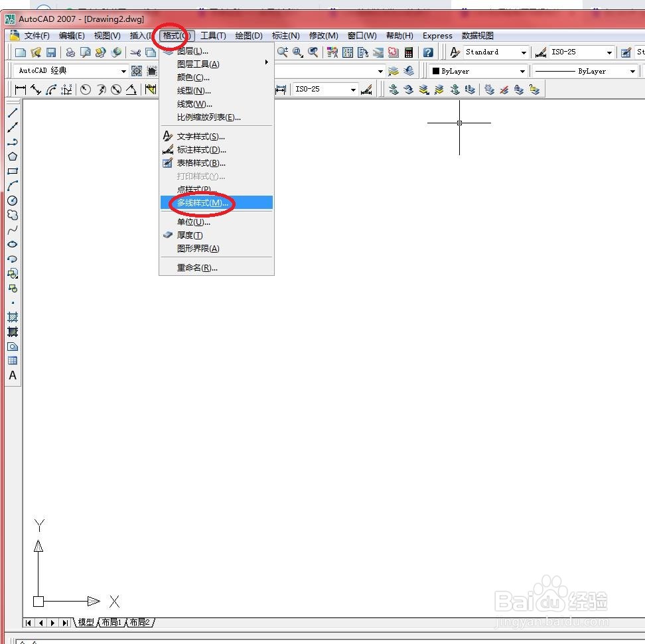645x644 pixels.
Task: Choose 文字样式(S)... menu entry
Action: click(216, 137)
